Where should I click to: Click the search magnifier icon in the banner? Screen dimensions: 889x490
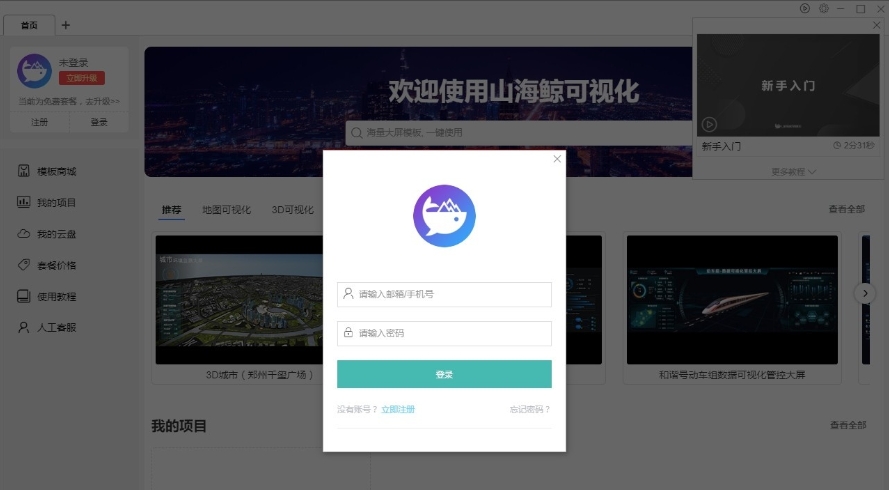click(357, 133)
